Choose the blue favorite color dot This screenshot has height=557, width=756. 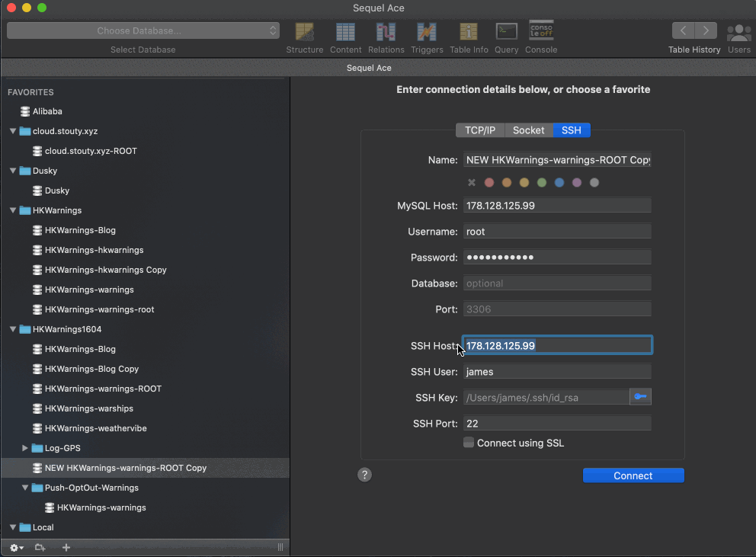coord(559,182)
